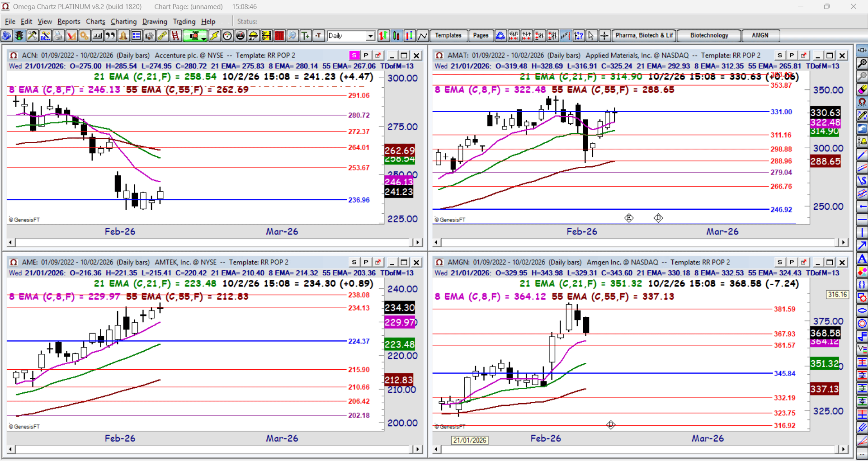Open the Drawing menu
868x461 pixels.
(155, 22)
